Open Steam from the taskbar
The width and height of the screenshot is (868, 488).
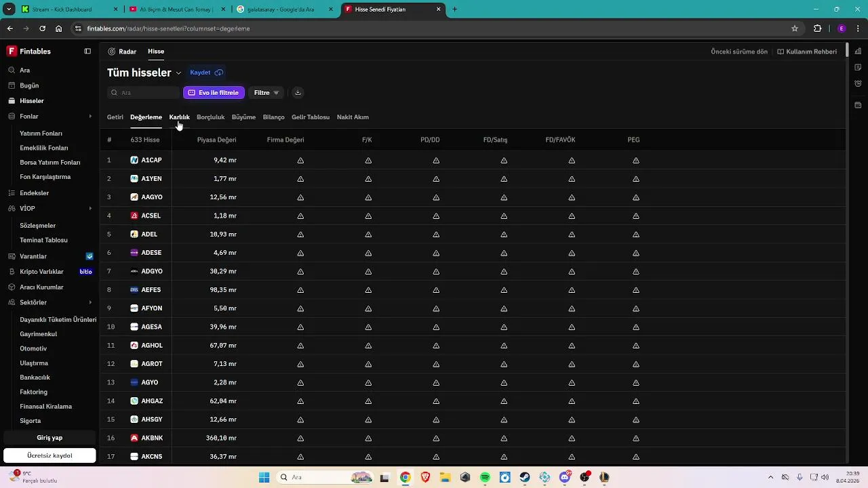[x=525, y=477]
